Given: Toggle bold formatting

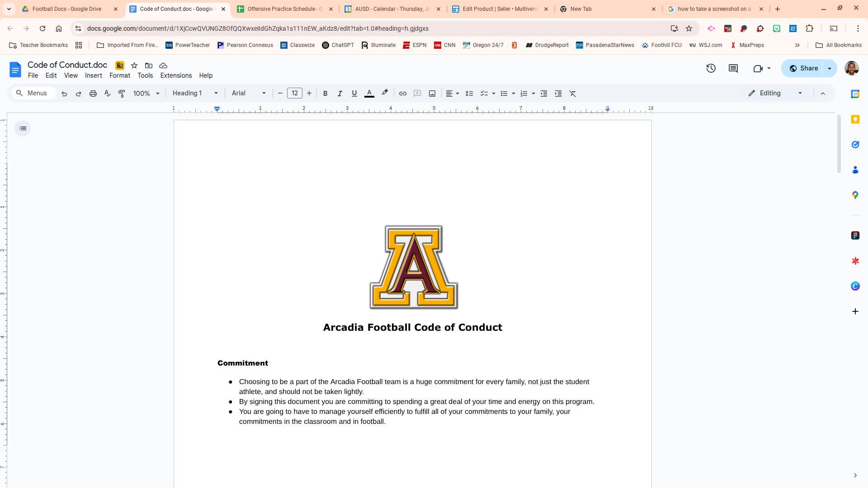Looking at the screenshot, I should click(x=325, y=94).
